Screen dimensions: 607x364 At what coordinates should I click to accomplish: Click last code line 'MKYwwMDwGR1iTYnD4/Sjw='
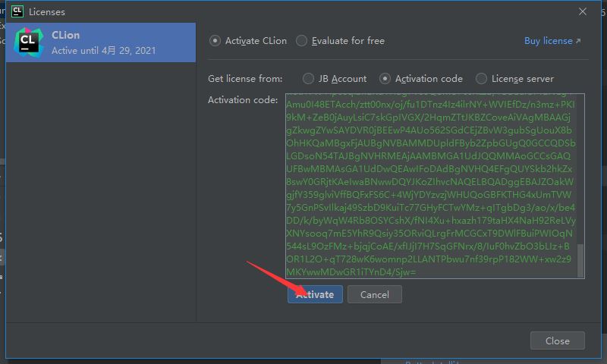(x=351, y=272)
